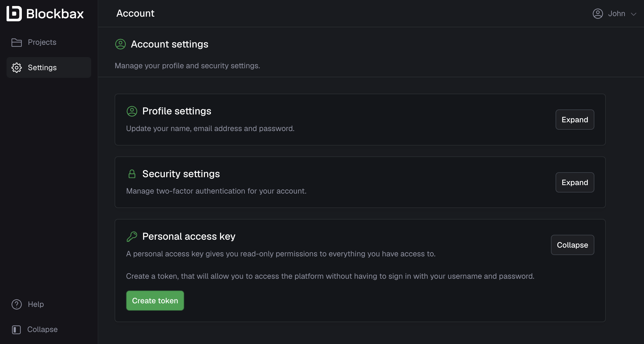
Task: Expand the Security settings section
Action: tap(575, 182)
